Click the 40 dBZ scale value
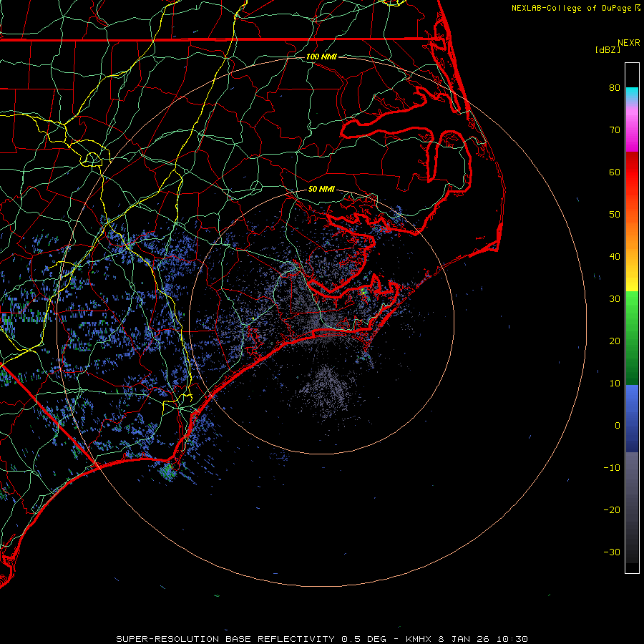The image size is (644, 644). tap(615, 257)
